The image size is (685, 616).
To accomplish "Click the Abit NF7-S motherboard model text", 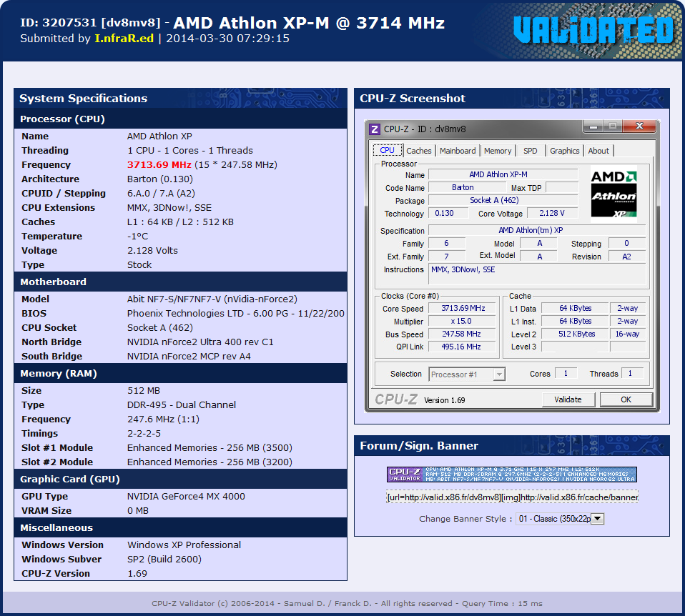I will coord(212,299).
